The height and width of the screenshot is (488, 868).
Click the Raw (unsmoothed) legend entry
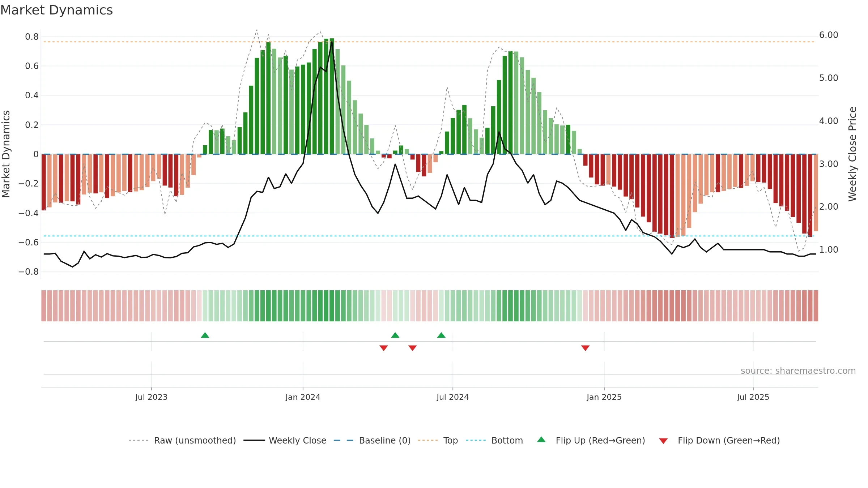(x=182, y=440)
